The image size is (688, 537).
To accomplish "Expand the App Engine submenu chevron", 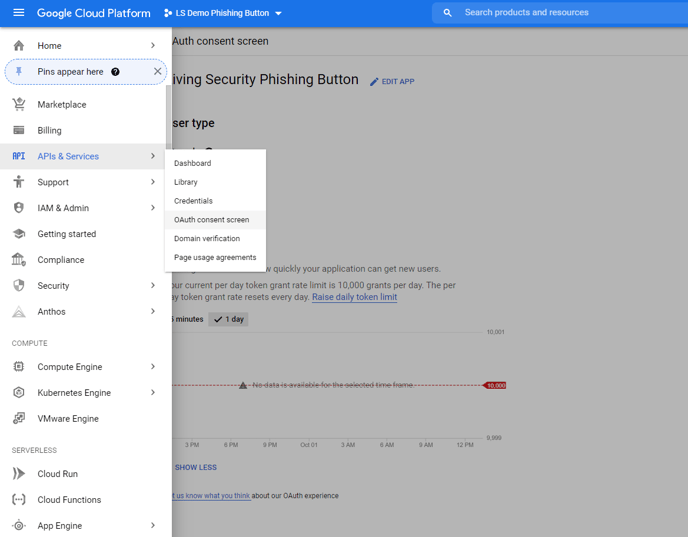I will tap(153, 525).
